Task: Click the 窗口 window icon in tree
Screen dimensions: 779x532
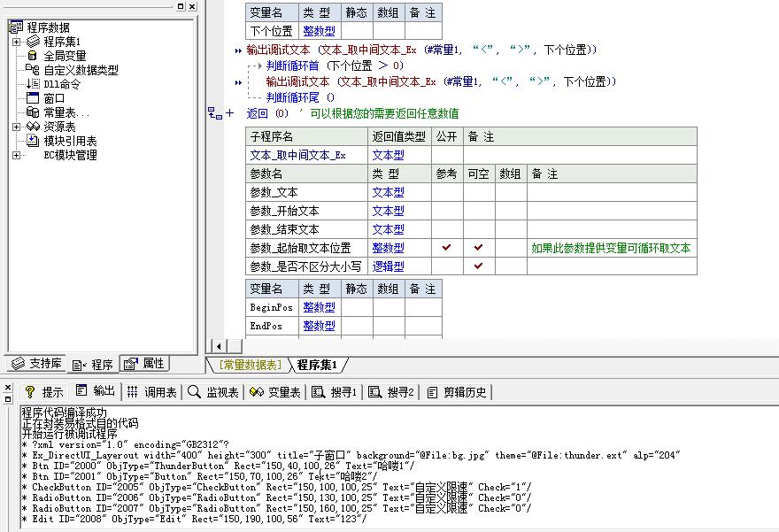Action: 33,98
